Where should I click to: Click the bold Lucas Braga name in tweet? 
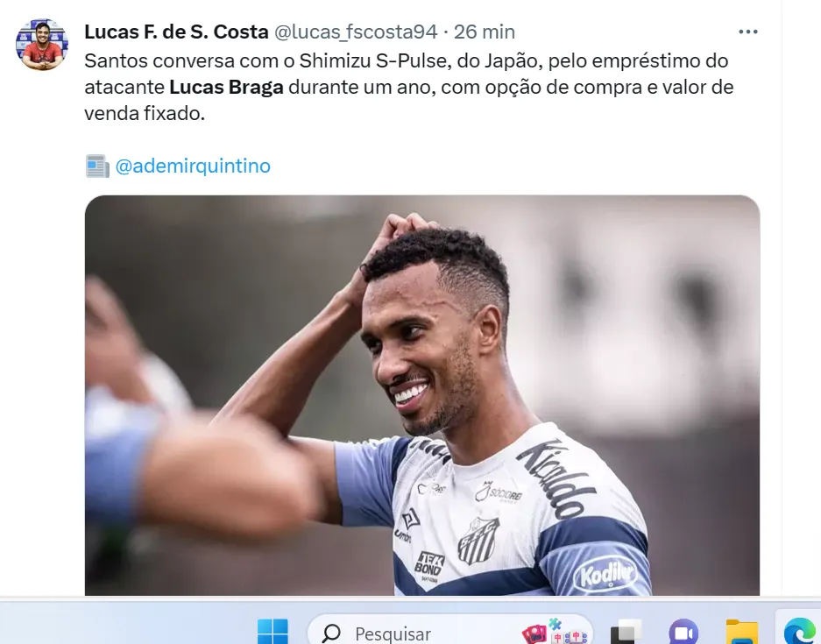[226, 87]
